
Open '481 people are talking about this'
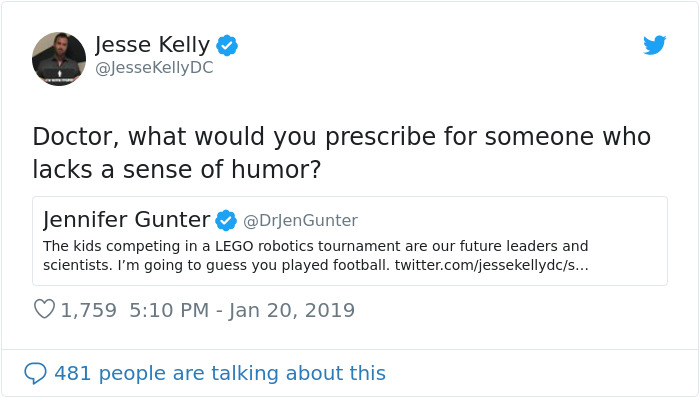[220, 373]
